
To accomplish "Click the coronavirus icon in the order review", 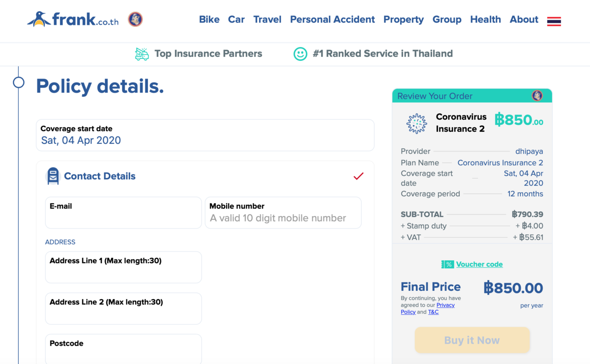I will (417, 123).
